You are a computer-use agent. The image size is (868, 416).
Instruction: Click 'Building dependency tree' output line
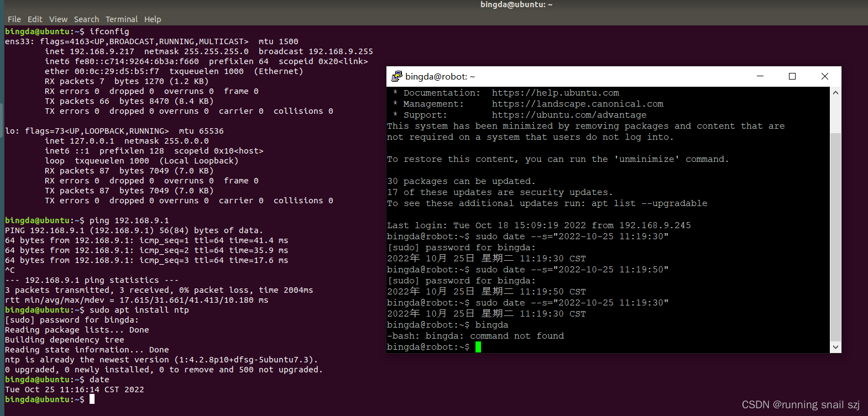(65, 340)
